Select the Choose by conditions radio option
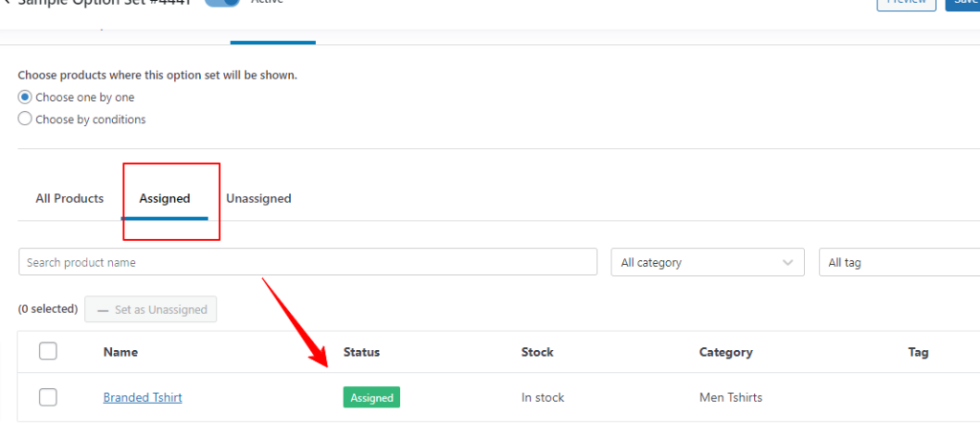980x438 pixels. point(24,119)
